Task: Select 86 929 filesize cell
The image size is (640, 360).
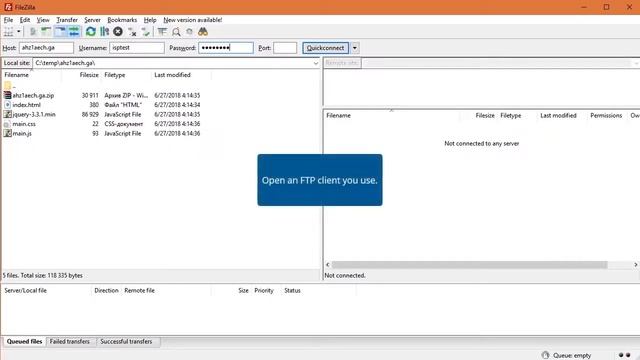Action: coord(90,114)
